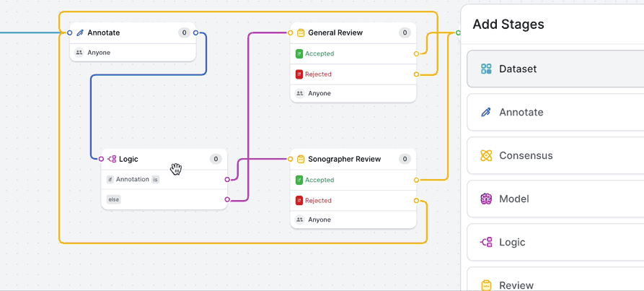Click the red Rejected icon in General Review
Image resolution: width=644 pixels, height=291 pixels.
299,74
